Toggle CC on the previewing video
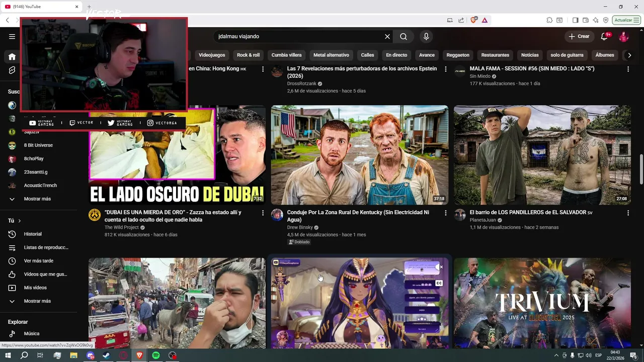The height and width of the screenshot is (362, 644). click(x=439, y=283)
